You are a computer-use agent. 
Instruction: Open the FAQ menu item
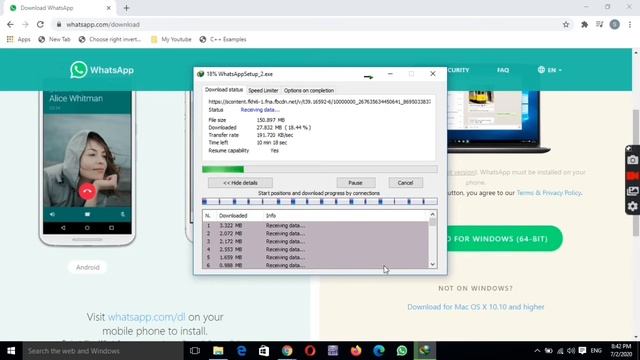click(x=503, y=70)
